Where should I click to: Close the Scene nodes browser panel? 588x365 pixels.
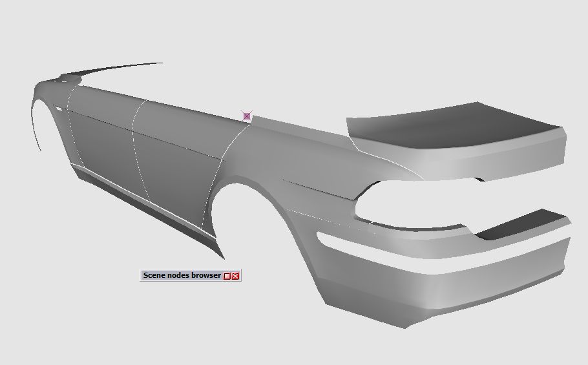click(235, 276)
